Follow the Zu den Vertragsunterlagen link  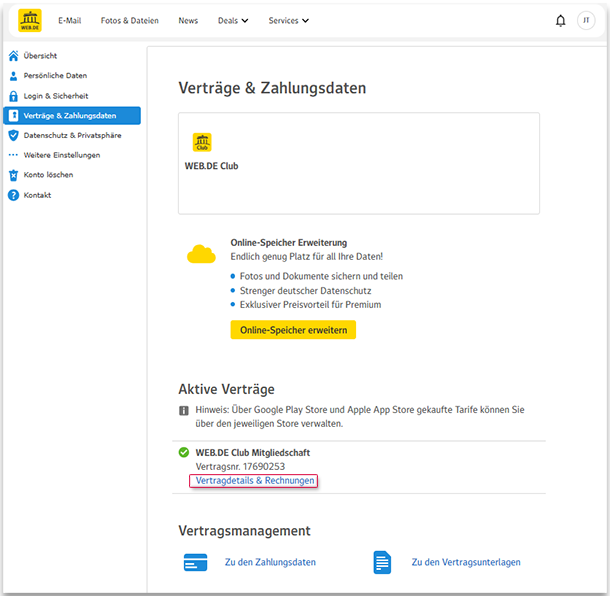click(466, 562)
